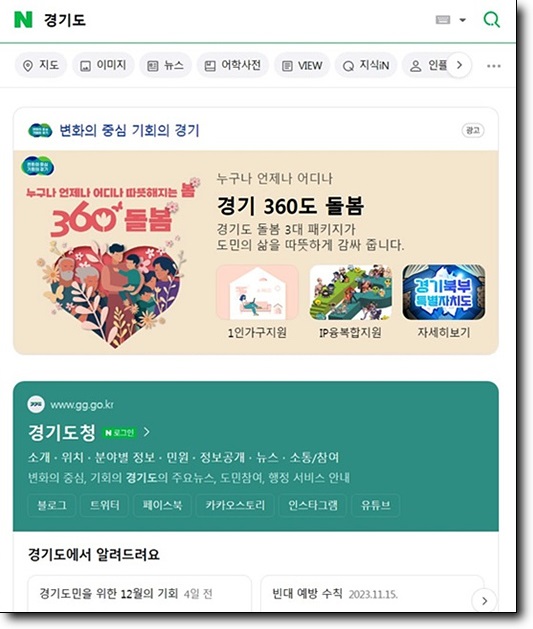
Task: Click the 유튜브 button
Action: click(x=375, y=505)
